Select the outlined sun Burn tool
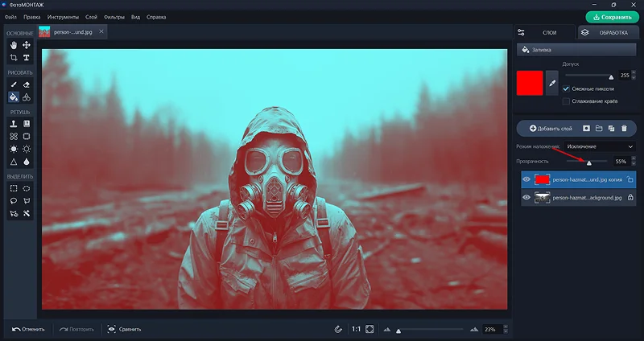644x341 pixels. click(x=27, y=149)
